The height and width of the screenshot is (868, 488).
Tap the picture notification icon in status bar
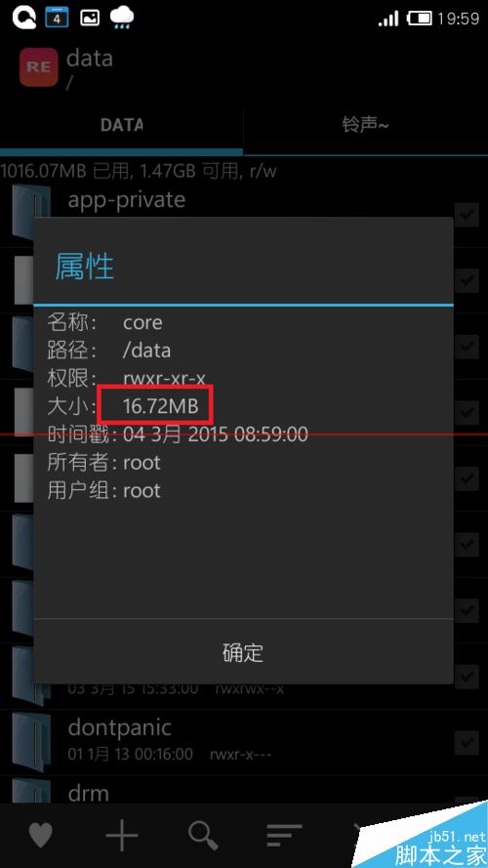(x=90, y=18)
